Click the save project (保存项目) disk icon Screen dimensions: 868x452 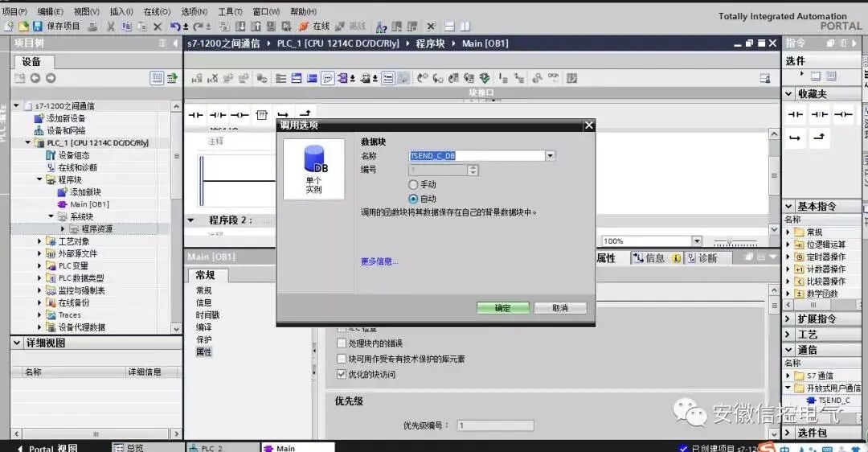point(38,26)
